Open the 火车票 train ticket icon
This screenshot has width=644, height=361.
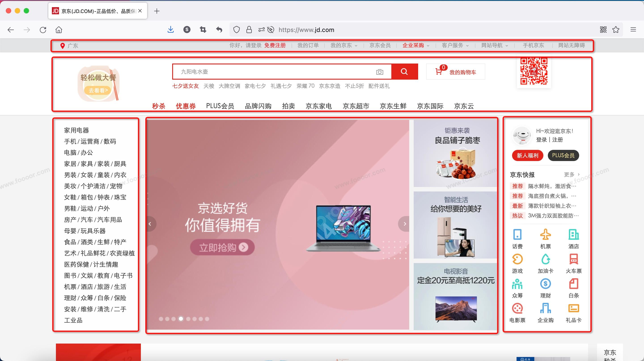[574, 259]
